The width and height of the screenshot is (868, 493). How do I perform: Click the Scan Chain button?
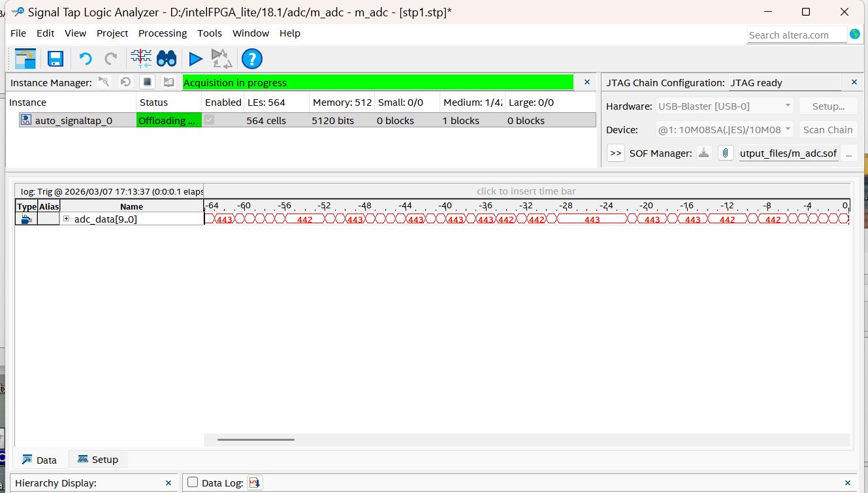[x=828, y=129]
